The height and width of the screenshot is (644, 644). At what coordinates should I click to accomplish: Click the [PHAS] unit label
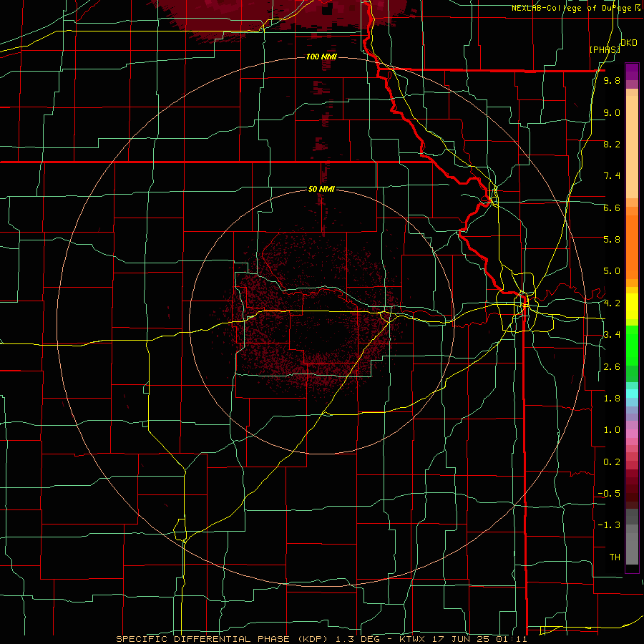coord(605,49)
